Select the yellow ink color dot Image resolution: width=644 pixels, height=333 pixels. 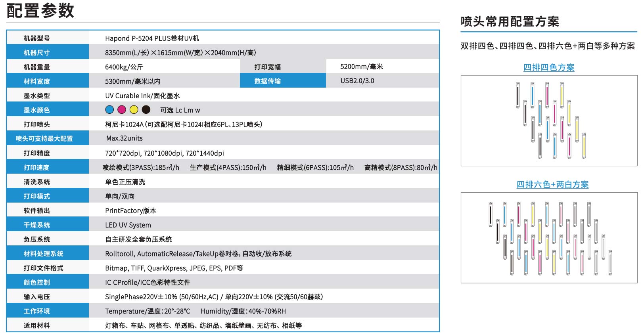pos(134,110)
